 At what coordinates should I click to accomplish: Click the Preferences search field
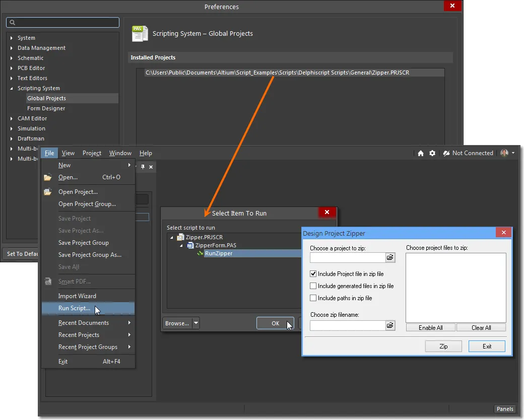point(63,22)
